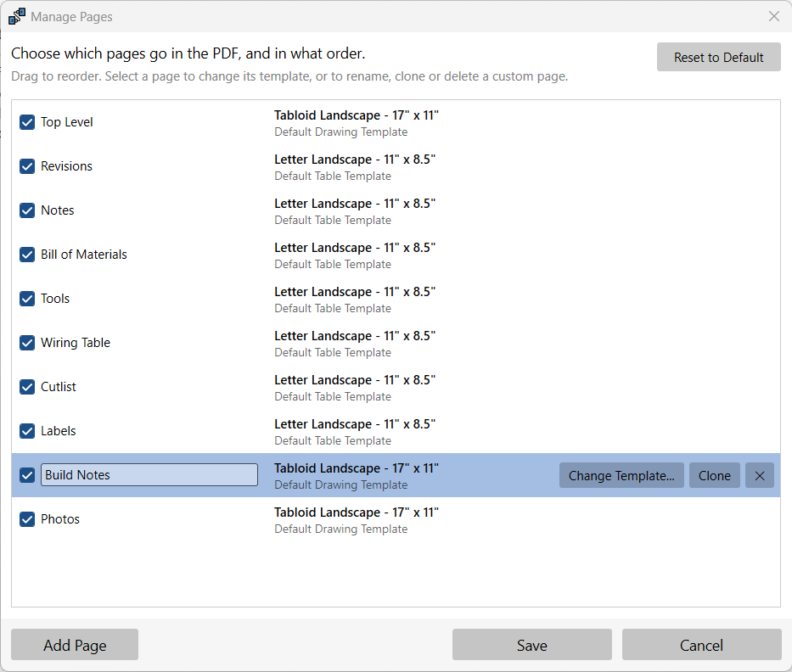Delete the Build Notes page with X
792x672 pixels.
759,475
